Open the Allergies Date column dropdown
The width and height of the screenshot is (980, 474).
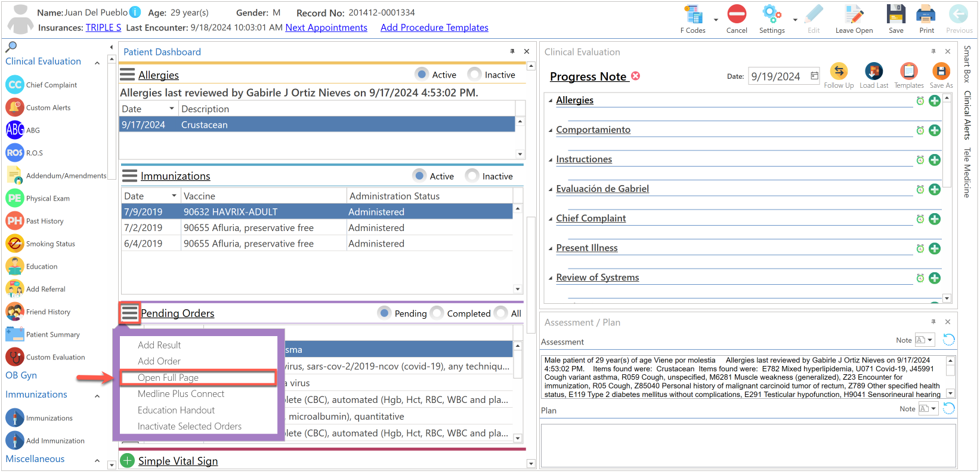click(x=172, y=109)
